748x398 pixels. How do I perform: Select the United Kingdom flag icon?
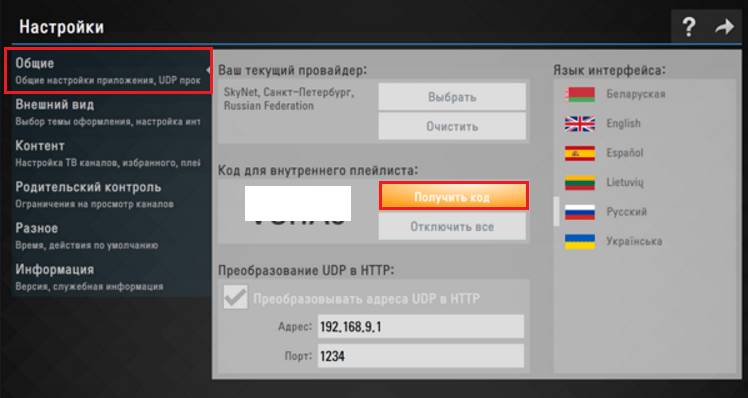tap(580, 124)
